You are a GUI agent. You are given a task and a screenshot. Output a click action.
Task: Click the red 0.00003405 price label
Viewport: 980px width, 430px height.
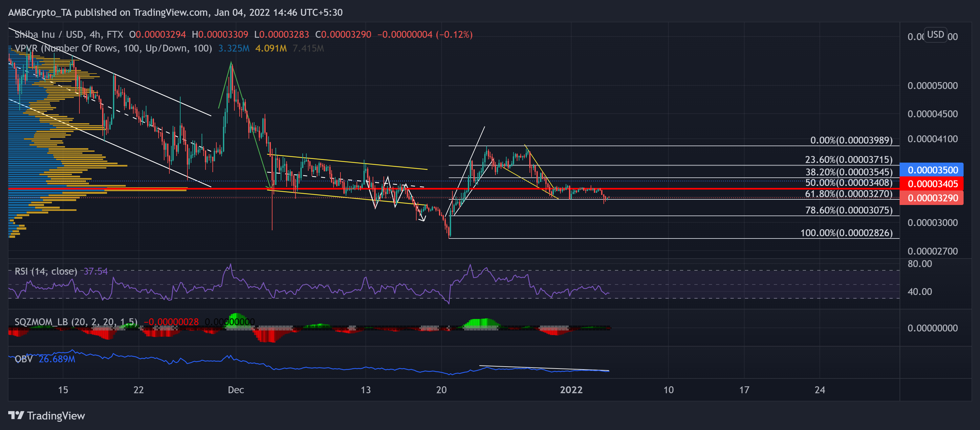tap(932, 184)
